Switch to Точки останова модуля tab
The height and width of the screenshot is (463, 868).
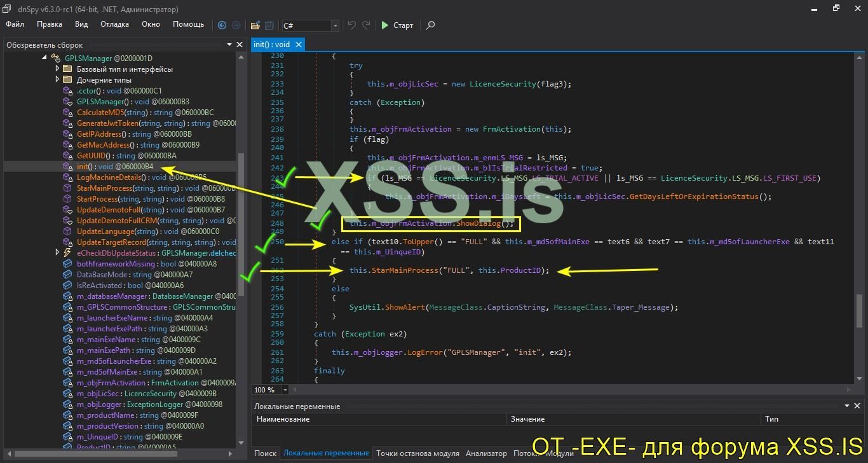[x=417, y=453]
